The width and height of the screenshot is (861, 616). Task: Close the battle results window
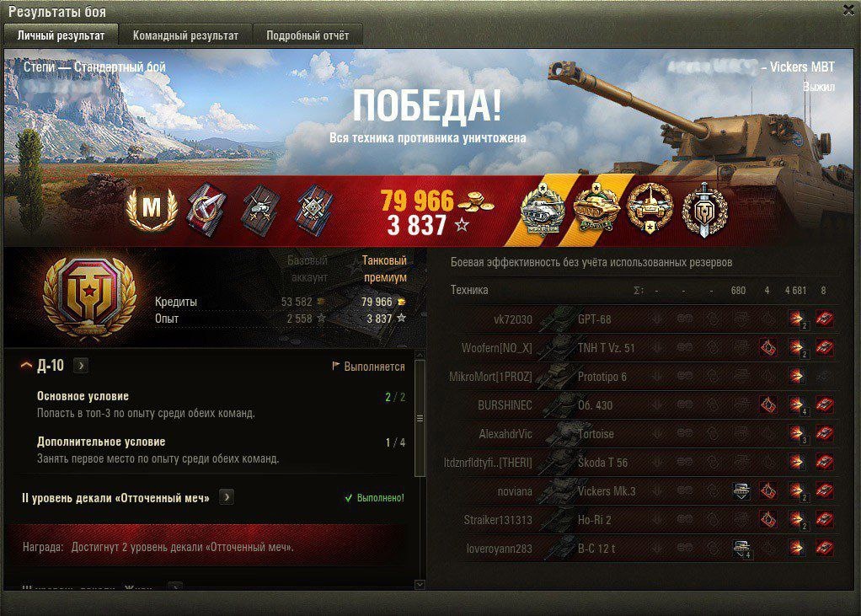[848, 10]
